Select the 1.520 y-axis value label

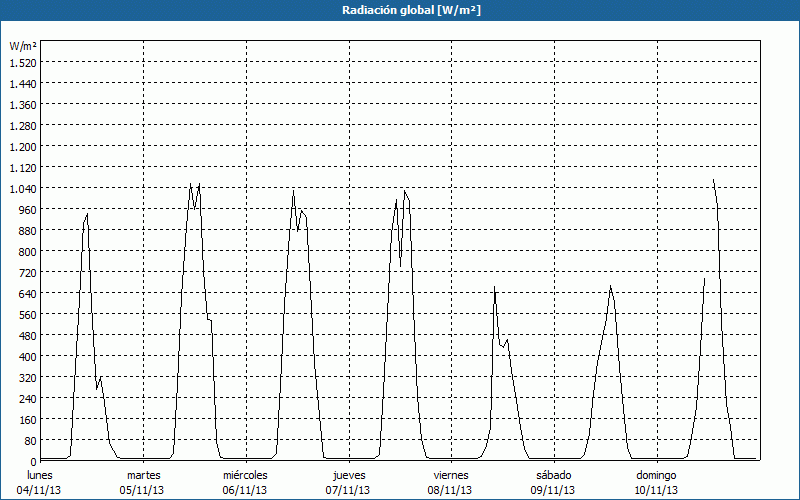click(x=22, y=63)
